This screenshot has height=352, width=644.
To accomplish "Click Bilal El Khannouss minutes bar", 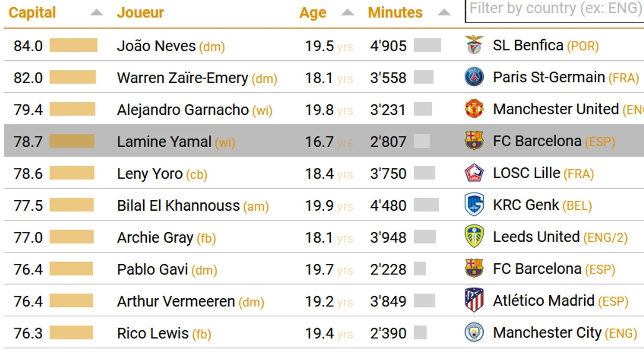I will tap(426, 205).
